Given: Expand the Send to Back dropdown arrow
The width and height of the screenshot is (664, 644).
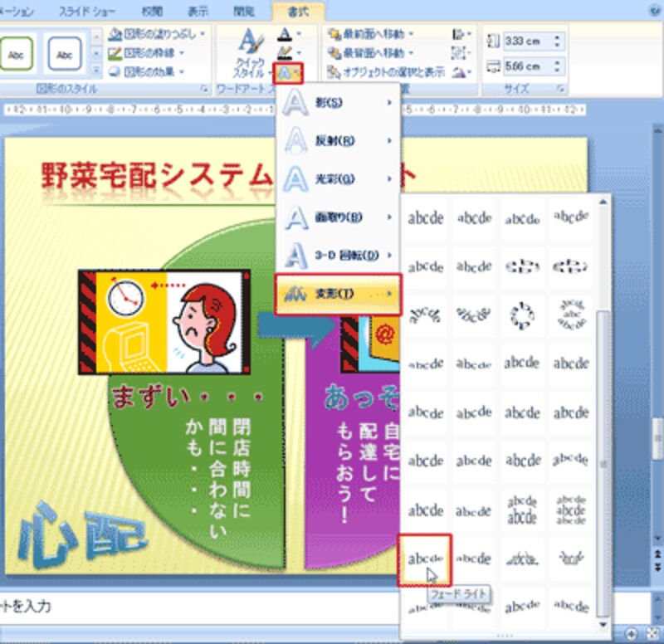Looking at the screenshot, I should 411,53.
